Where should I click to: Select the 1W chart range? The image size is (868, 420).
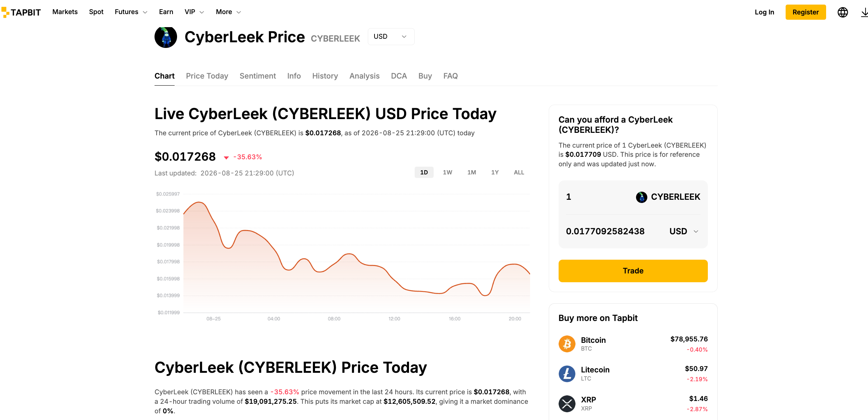tap(447, 172)
